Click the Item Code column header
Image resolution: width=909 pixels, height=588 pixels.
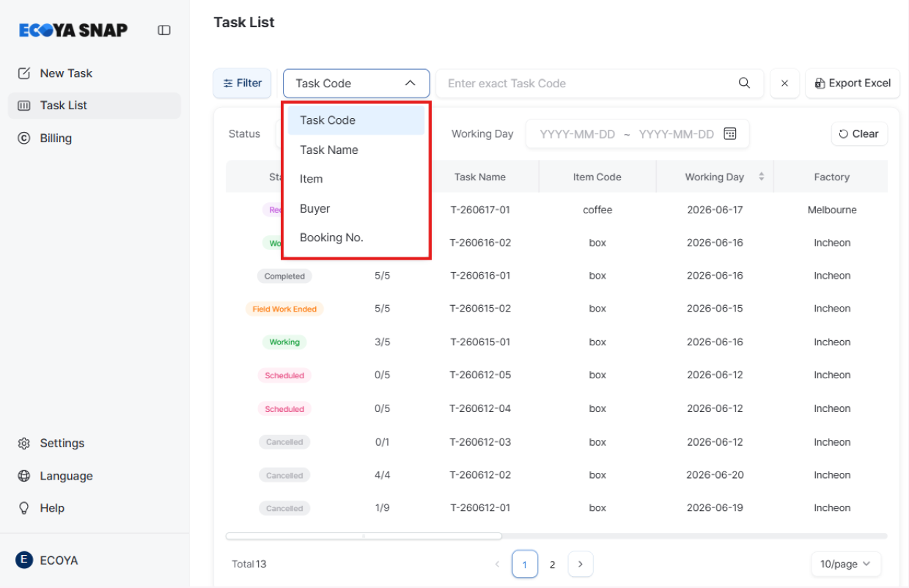point(597,177)
